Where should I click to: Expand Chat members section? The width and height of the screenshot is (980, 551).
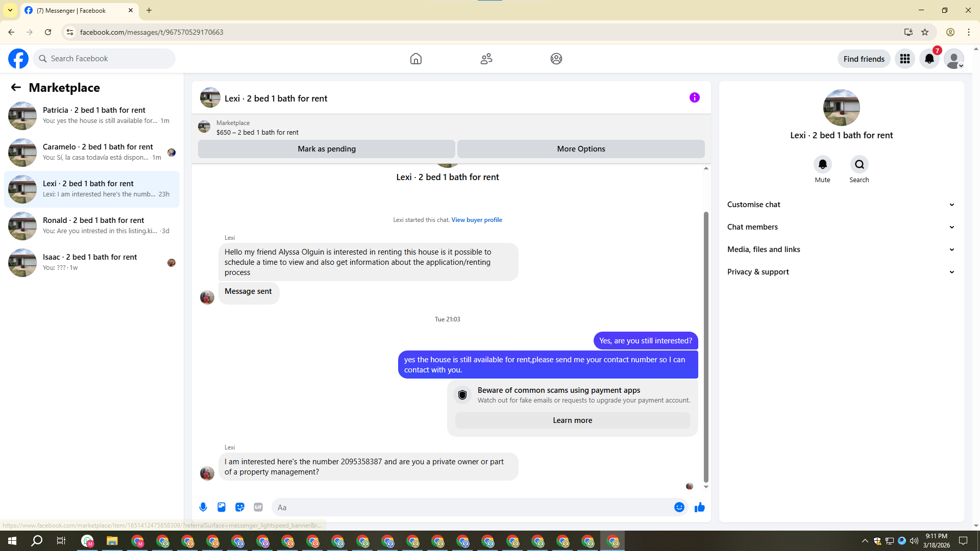841,227
